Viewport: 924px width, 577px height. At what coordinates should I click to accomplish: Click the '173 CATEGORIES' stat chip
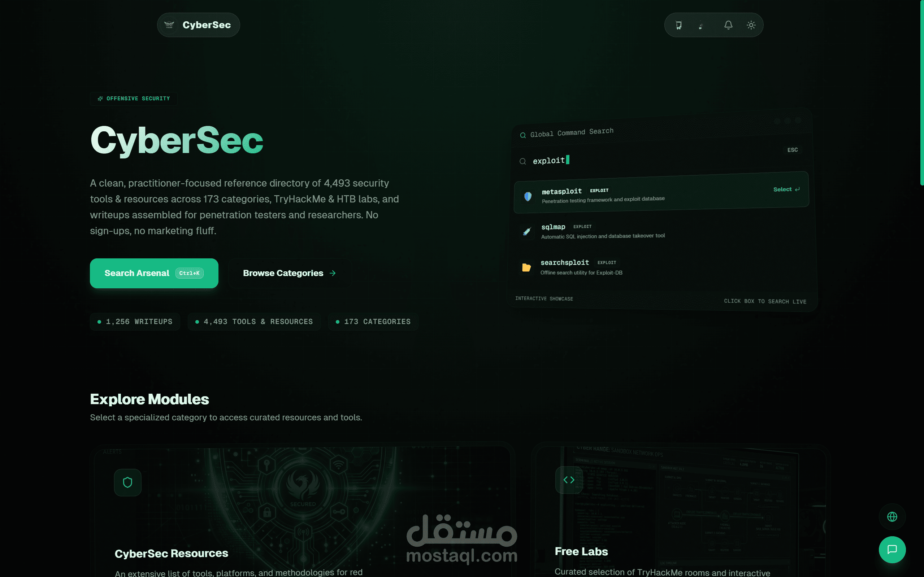point(373,322)
